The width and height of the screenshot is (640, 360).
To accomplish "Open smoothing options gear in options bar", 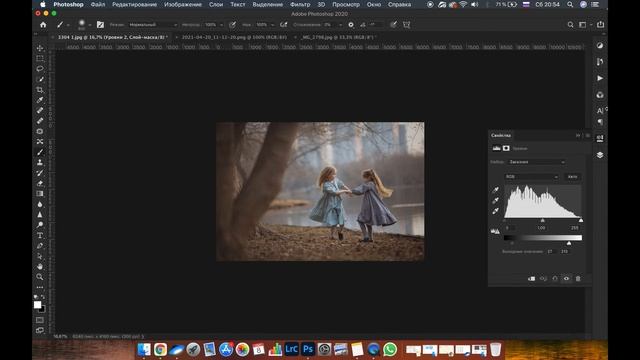I will [x=351, y=24].
